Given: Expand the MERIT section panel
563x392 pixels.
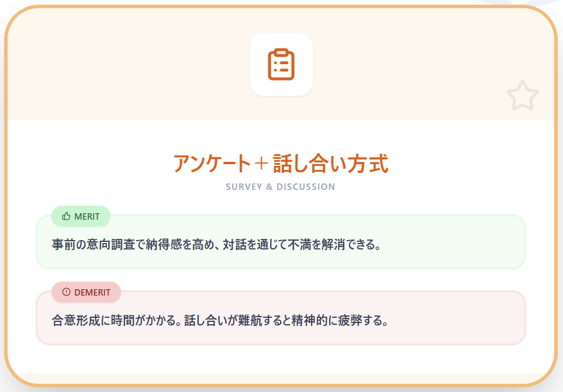Looking at the screenshot, I should tap(281, 242).
